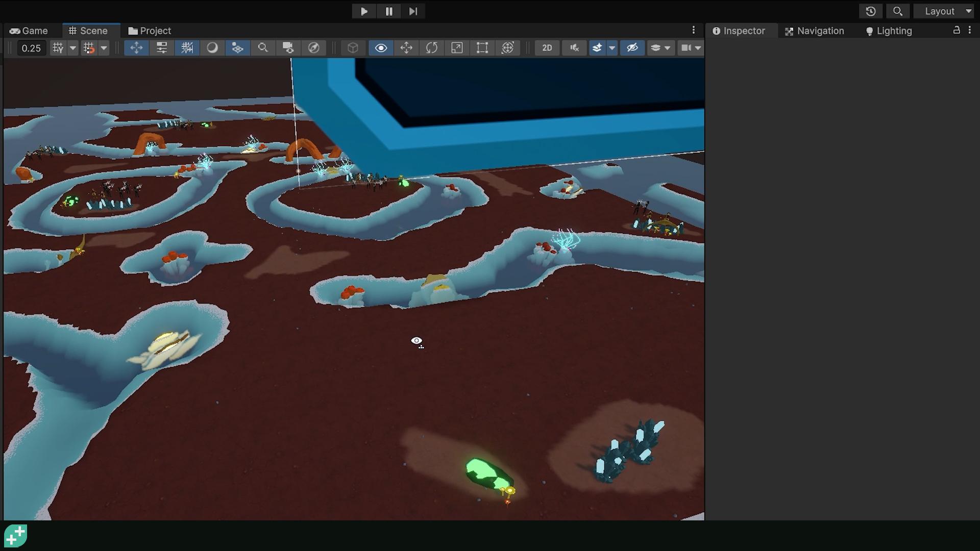This screenshot has height=551, width=980.
Task: Mute scene view audio
Action: pyautogui.click(x=574, y=48)
